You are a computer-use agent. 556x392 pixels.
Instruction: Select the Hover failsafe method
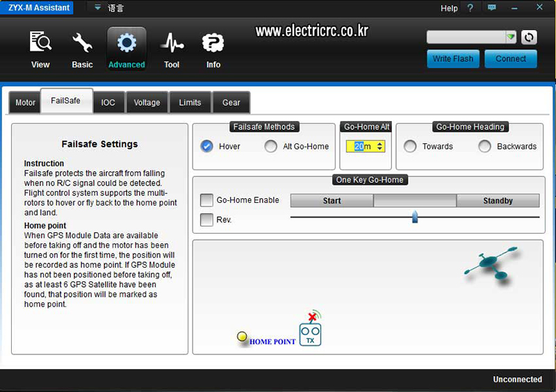point(206,146)
